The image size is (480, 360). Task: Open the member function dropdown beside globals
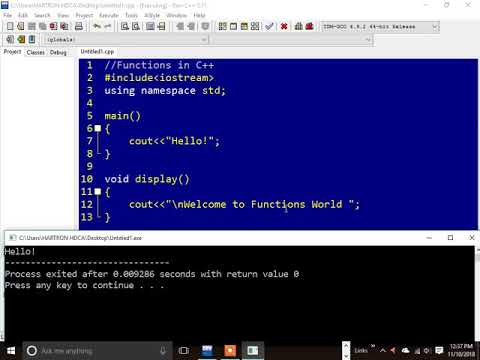(292, 40)
